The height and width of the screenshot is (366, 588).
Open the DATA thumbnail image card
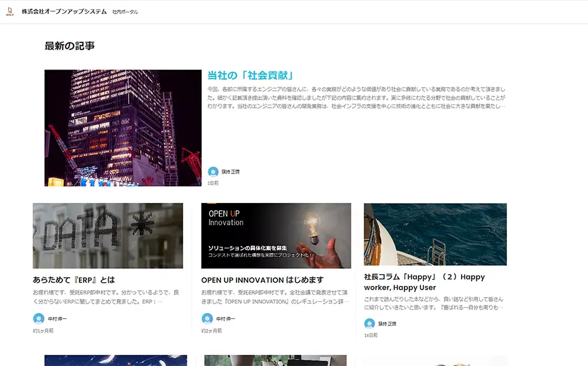(x=108, y=236)
